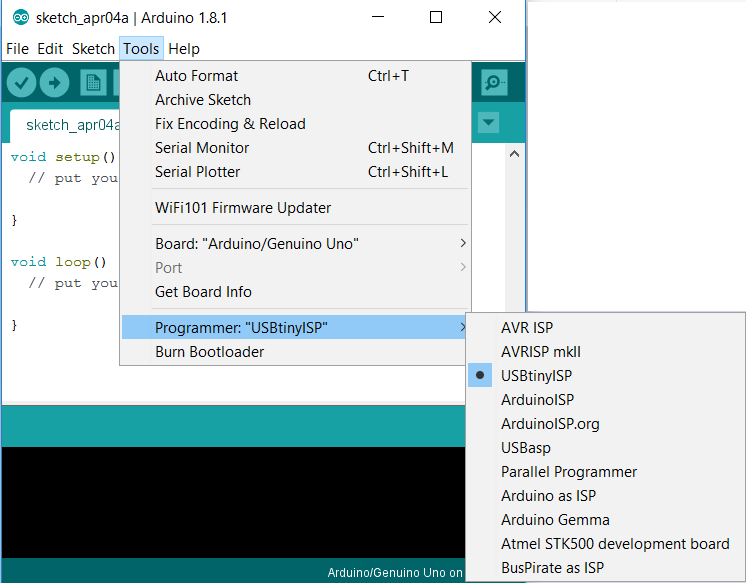Click Archive Sketch menu item
The image size is (746, 583).
295,100
